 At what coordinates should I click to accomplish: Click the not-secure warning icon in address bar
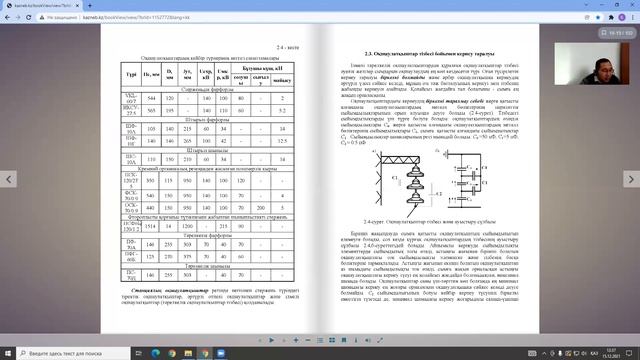tap(42, 18)
